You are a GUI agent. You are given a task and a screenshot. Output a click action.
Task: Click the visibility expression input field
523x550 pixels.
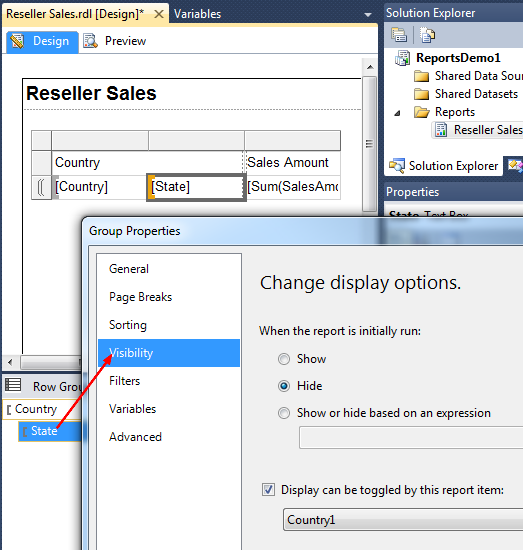tap(411, 437)
